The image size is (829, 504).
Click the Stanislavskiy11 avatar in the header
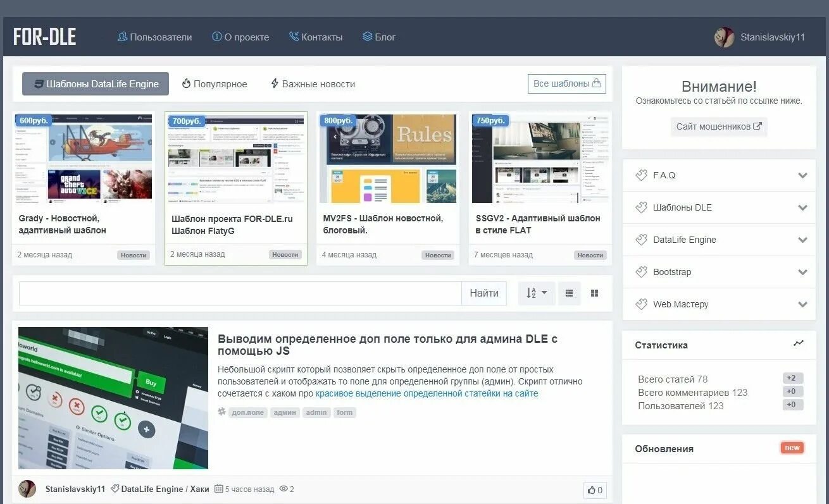[724, 37]
